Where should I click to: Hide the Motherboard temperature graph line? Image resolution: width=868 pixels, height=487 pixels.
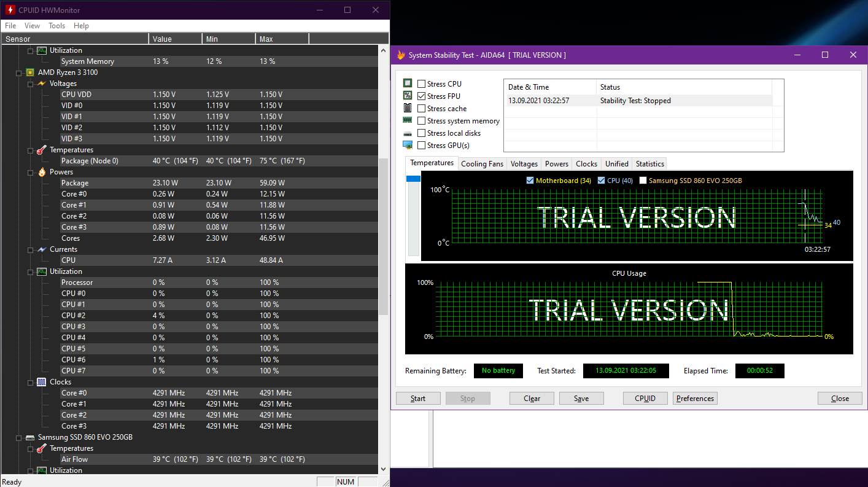point(530,181)
